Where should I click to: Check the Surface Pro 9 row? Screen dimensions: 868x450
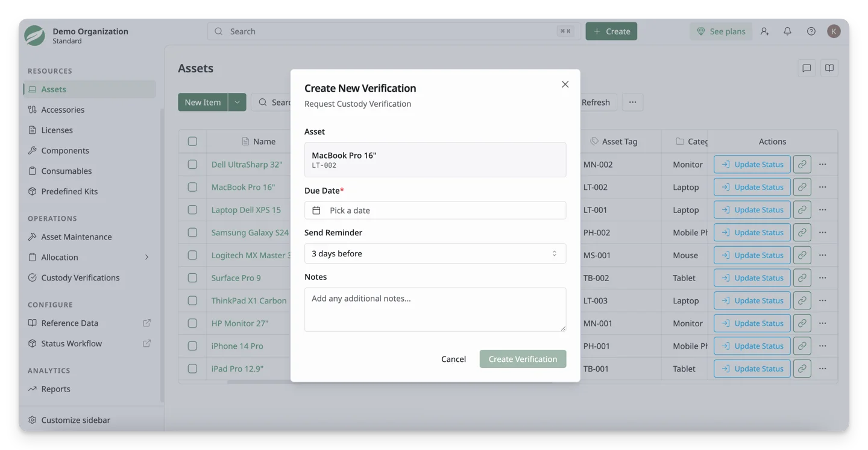(192, 278)
